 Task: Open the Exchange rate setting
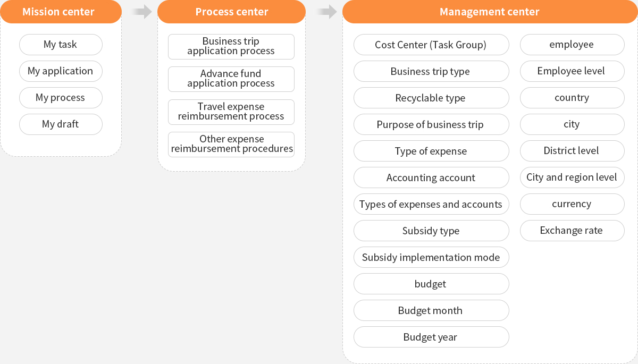(572, 231)
